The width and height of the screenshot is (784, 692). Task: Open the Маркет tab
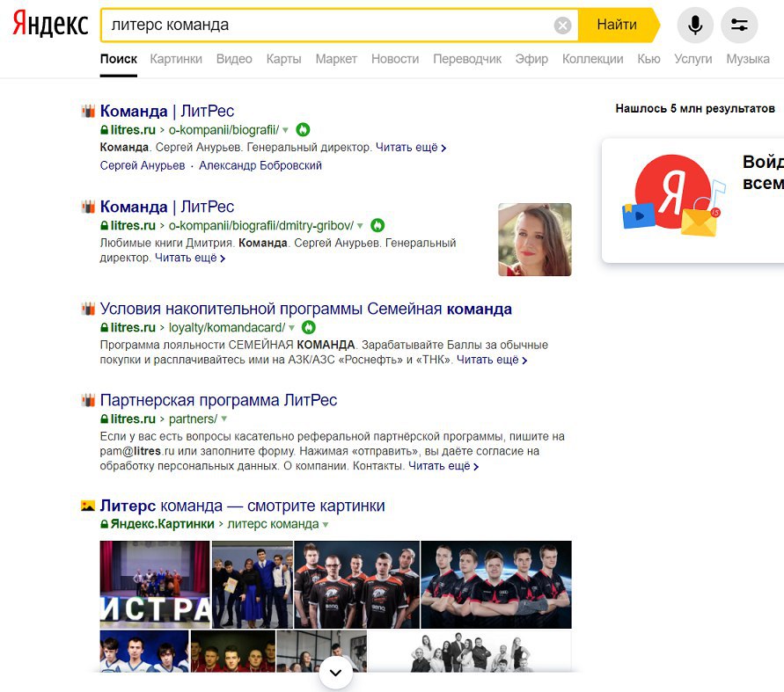(336, 59)
